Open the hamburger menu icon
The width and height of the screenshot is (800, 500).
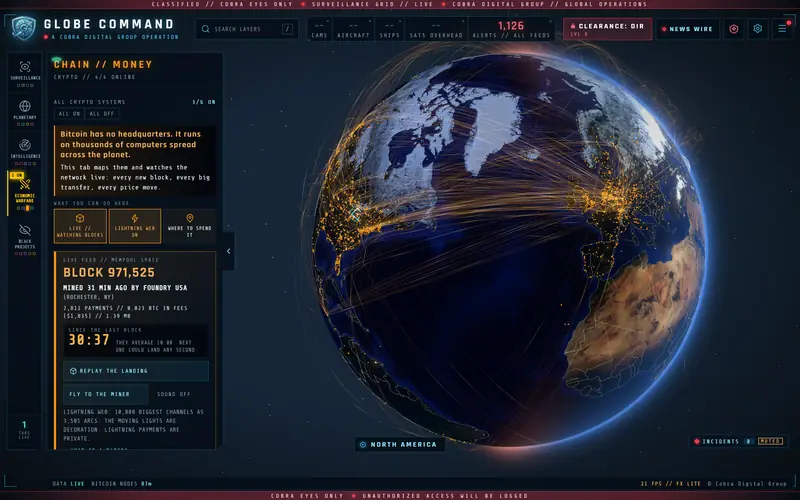click(782, 29)
